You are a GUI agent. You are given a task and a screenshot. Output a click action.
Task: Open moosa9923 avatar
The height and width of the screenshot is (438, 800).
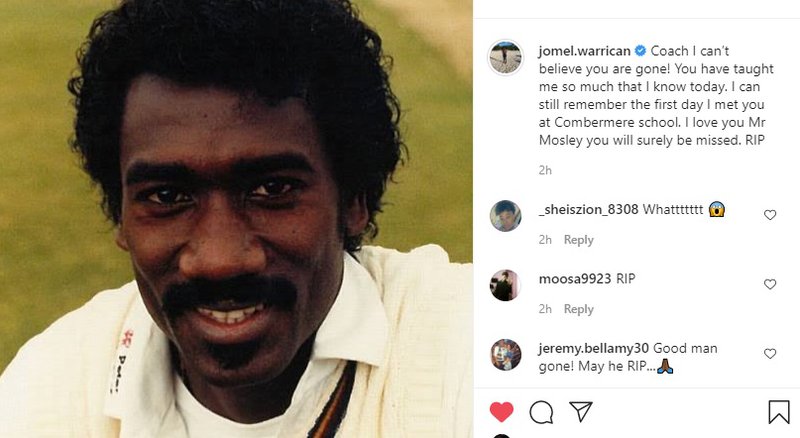pos(505,285)
